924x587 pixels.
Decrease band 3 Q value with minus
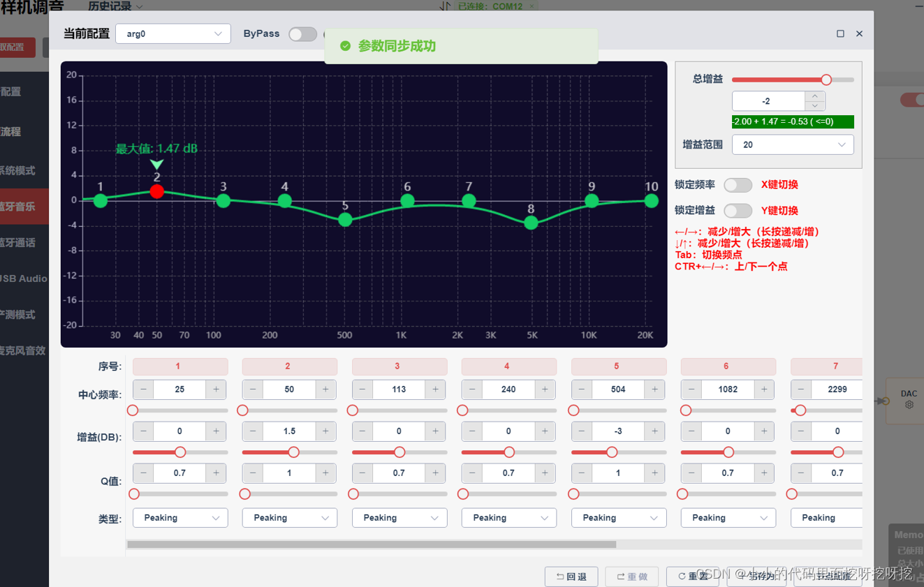362,473
